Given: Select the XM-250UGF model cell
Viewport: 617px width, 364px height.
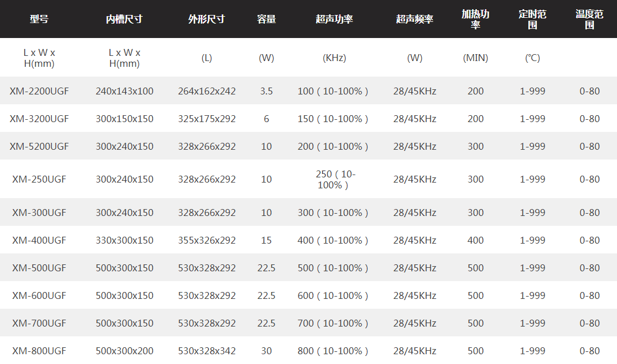Looking at the screenshot, I should coord(39,179).
